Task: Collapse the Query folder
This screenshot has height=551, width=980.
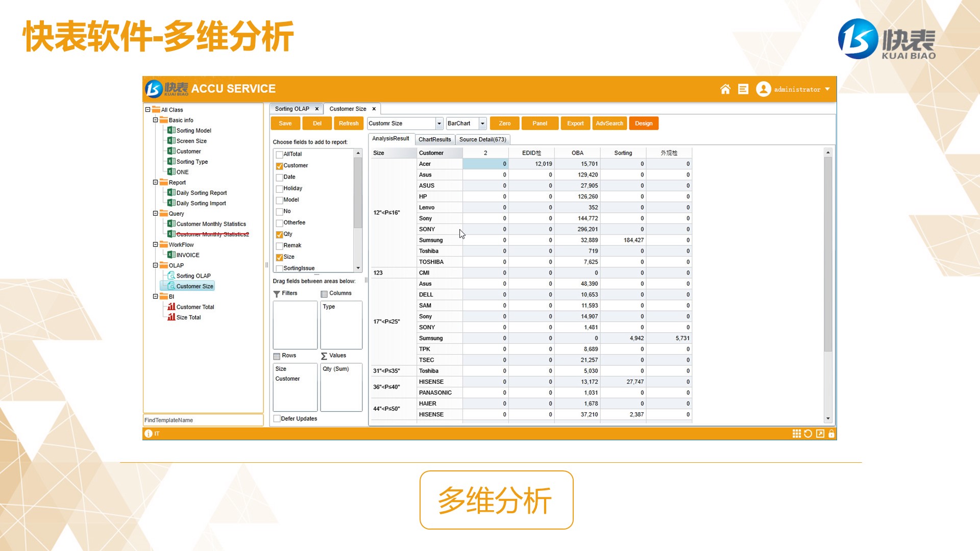Action: [155, 213]
